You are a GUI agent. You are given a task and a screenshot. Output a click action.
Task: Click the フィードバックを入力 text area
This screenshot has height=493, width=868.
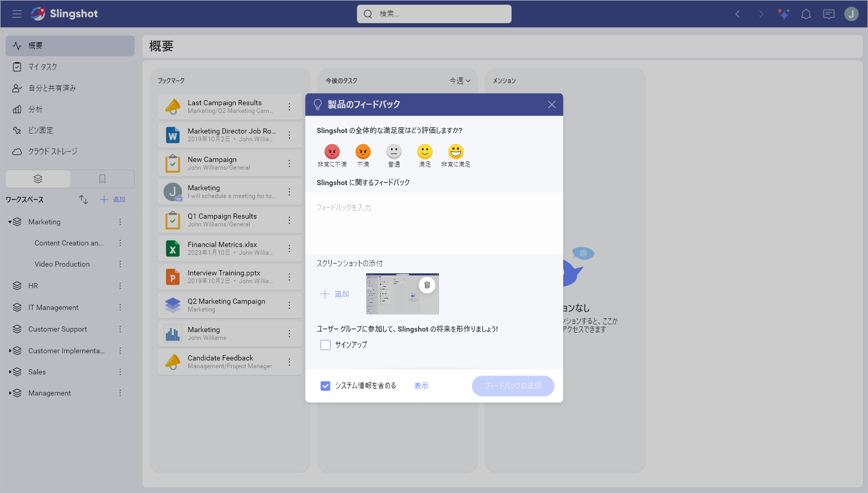click(x=434, y=223)
